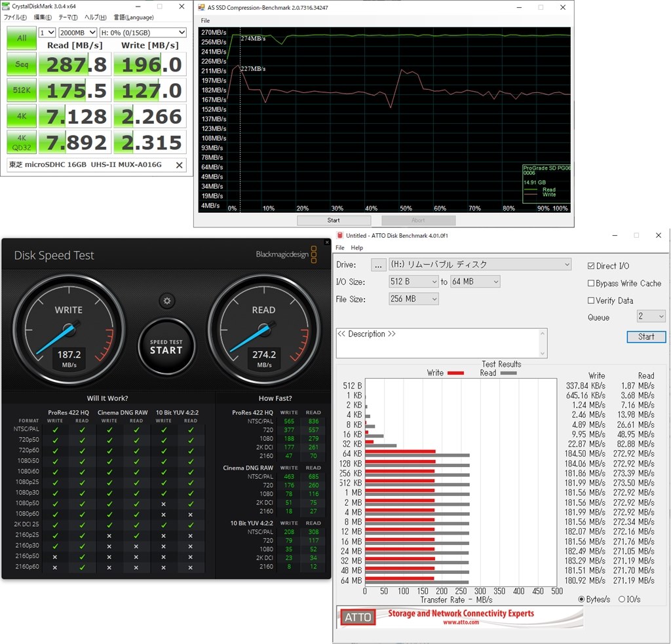
Task: Uncheck the Direct I/O checkbox
Action: [x=592, y=266]
